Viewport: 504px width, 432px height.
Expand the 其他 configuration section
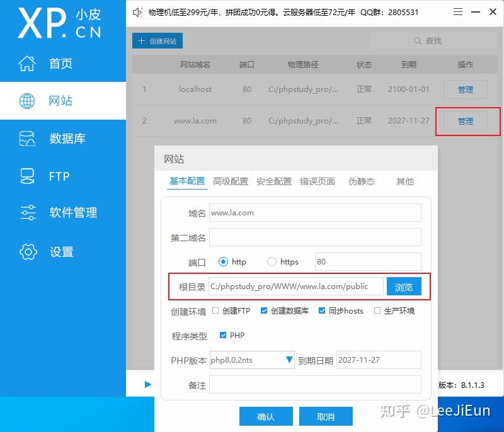405,181
